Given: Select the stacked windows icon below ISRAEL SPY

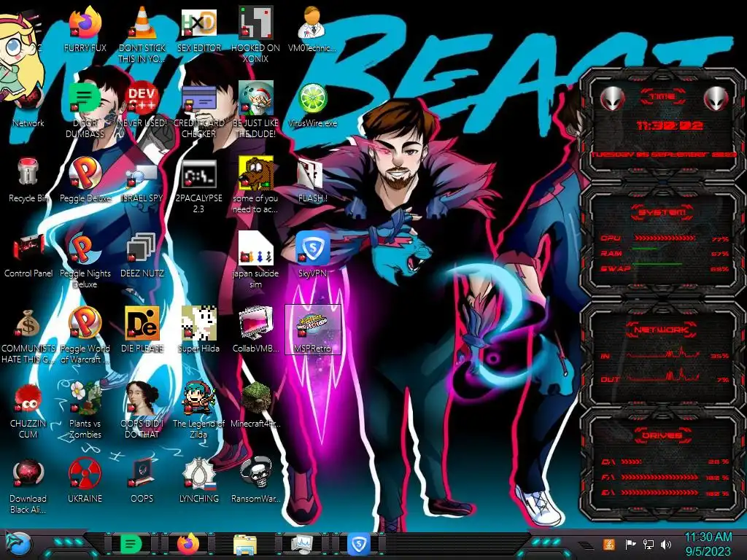Looking at the screenshot, I should (x=142, y=255).
